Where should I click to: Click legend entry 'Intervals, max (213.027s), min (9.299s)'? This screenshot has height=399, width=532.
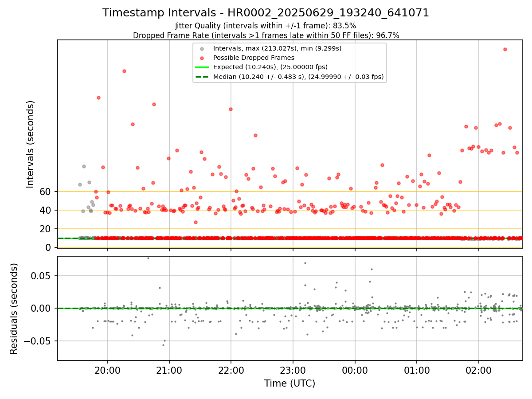(277, 48)
